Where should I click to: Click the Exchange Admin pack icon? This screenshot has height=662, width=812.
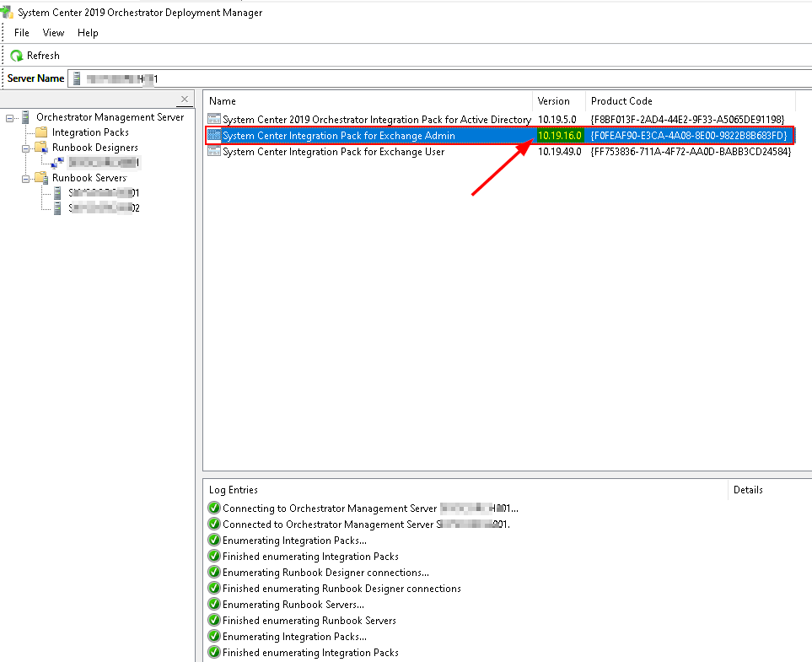click(x=214, y=135)
